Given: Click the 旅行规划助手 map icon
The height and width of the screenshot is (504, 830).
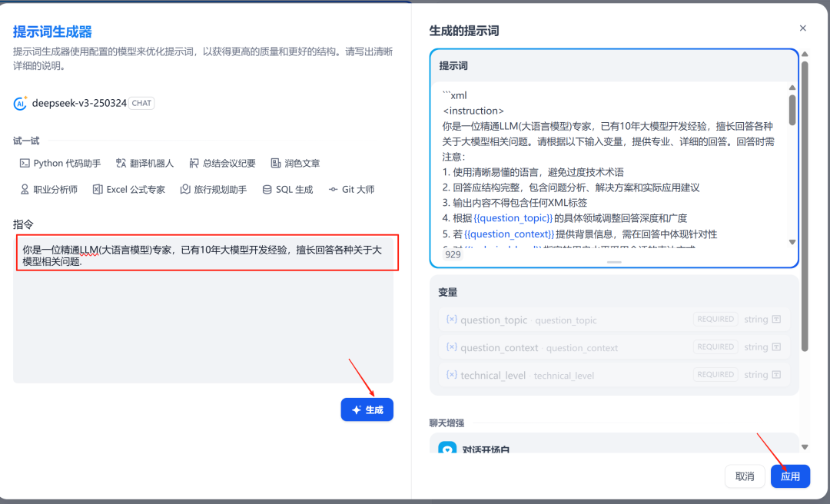Looking at the screenshot, I should (184, 190).
